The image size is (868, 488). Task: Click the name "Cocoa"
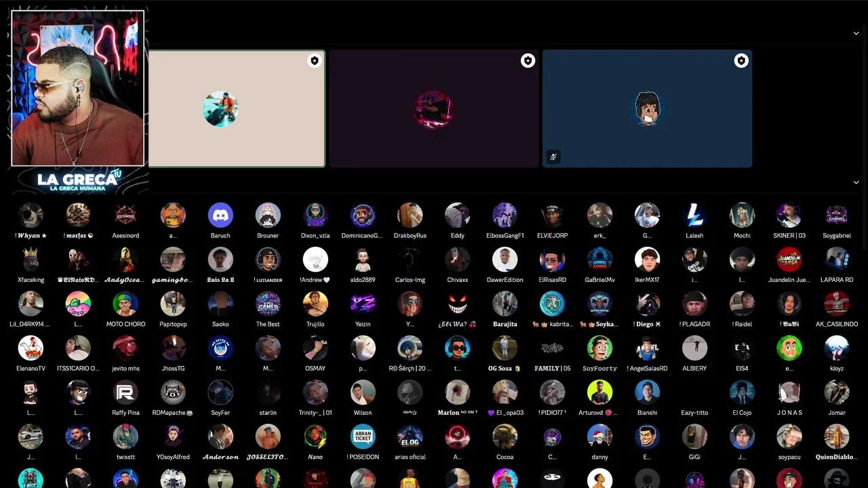coord(505,457)
